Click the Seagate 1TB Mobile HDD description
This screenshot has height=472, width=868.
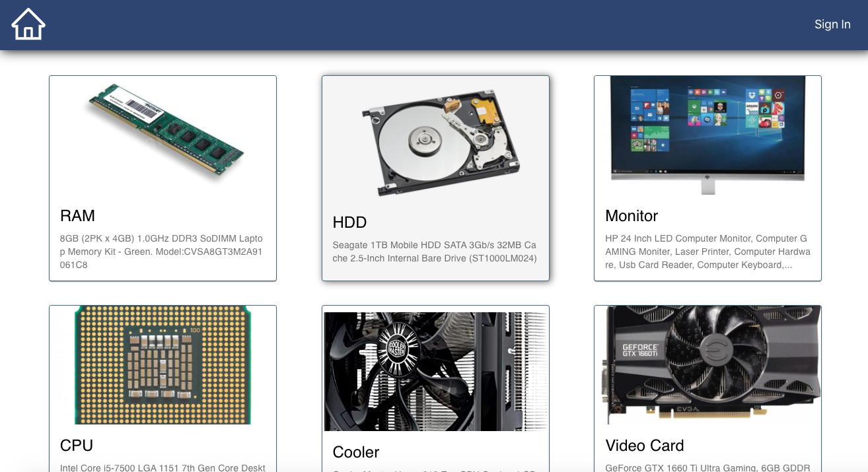(x=435, y=252)
